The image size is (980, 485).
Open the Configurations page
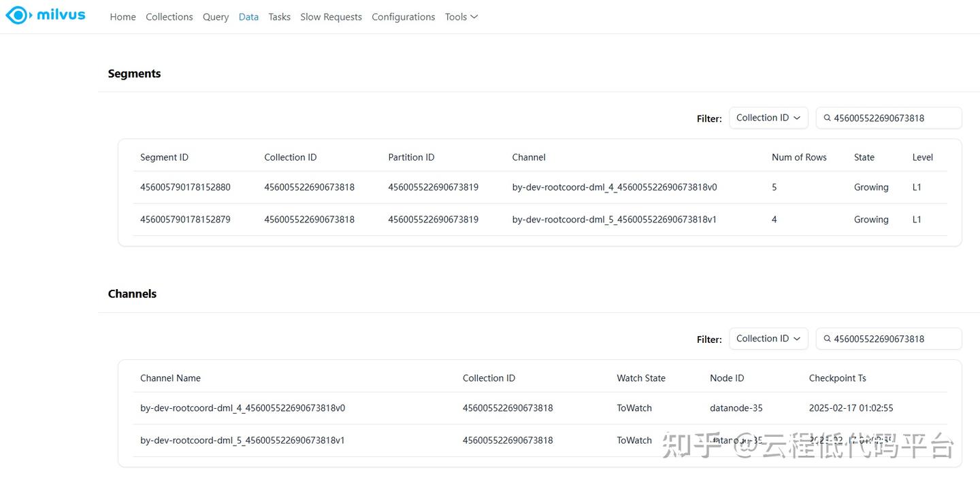coord(403,16)
